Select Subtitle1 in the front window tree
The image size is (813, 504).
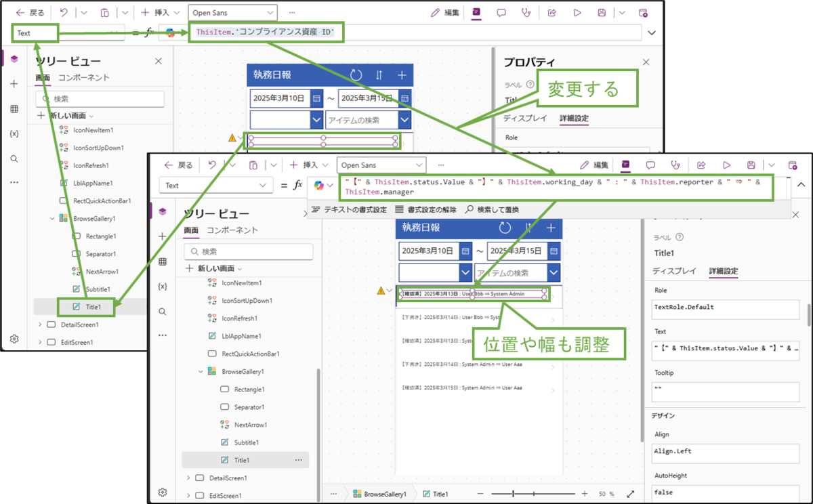(x=247, y=442)
